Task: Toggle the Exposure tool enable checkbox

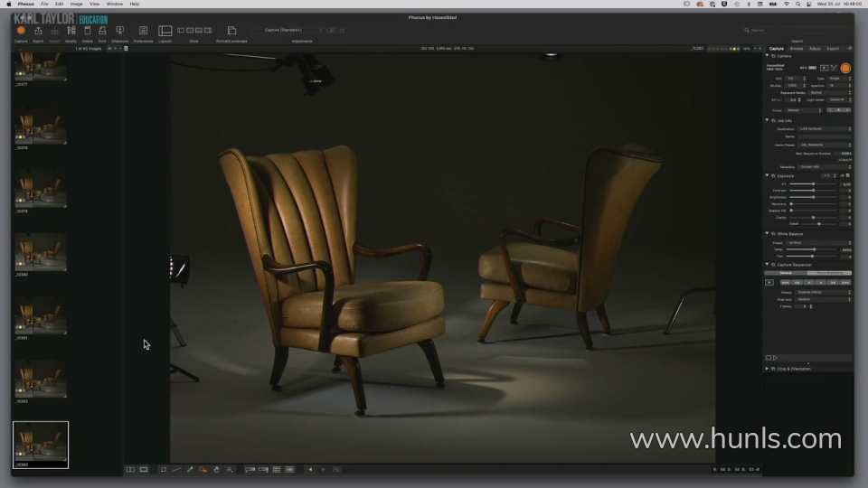Action: pos(774,175)
